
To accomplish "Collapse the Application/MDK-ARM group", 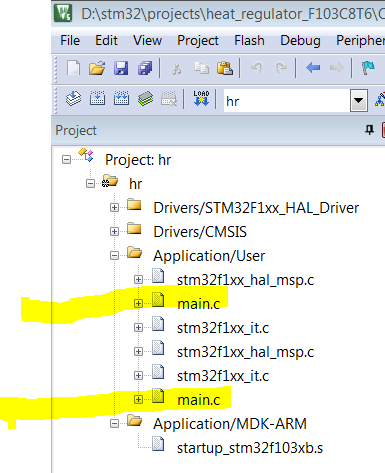I will [x=114, y=424].
